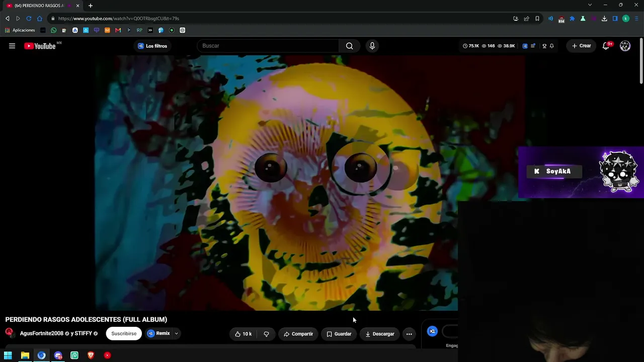
Task: Switch to the PERDIENDO RASGOS YouTube tab
Action: 43,6
